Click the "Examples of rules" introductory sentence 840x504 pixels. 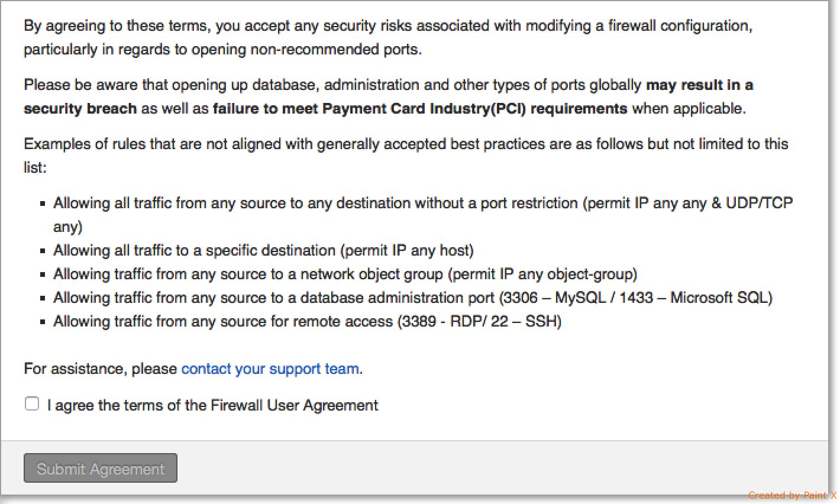[x=405, y=144]
